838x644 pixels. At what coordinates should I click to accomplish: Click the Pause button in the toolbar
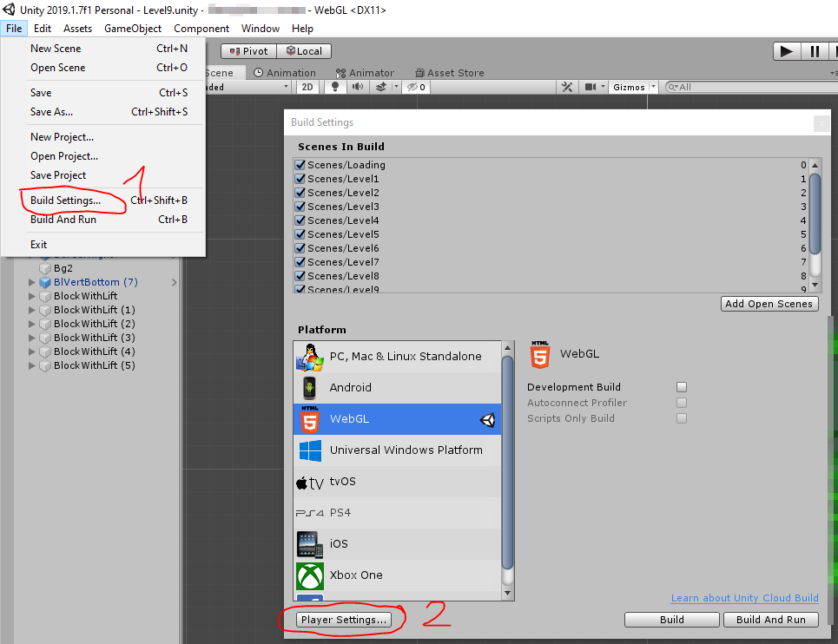click(x=815, y=51)
